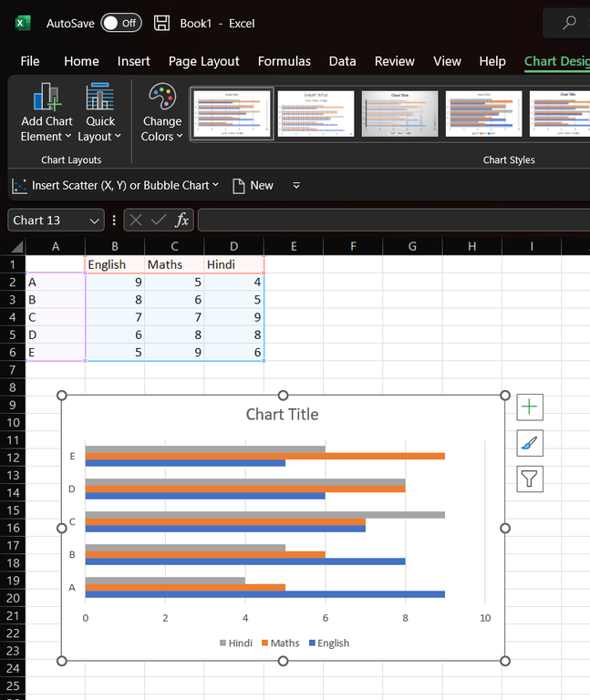Click the English legend entry
The image size is (590, 700).
click(x=329, y=643)
